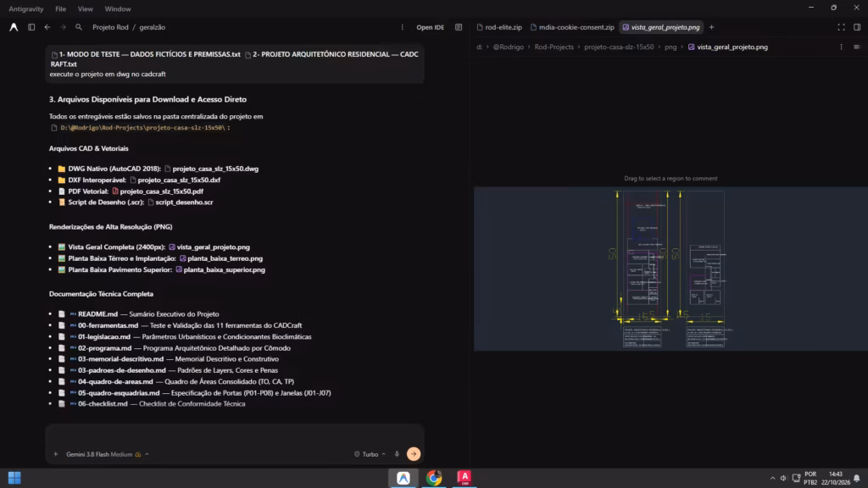Screen dimensions: 868x488
Task: Open the File menu
Action: tap(60, 8)
